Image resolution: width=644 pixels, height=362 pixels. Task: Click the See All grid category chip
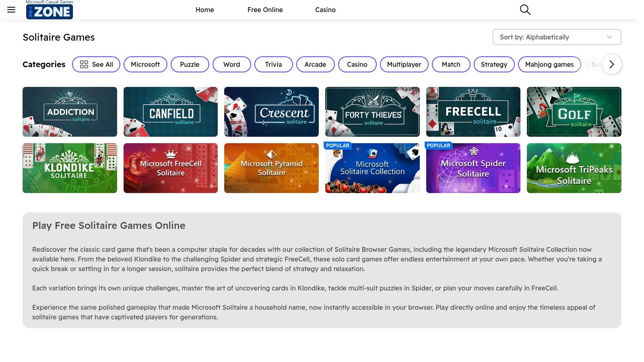[x=96, y=64]
